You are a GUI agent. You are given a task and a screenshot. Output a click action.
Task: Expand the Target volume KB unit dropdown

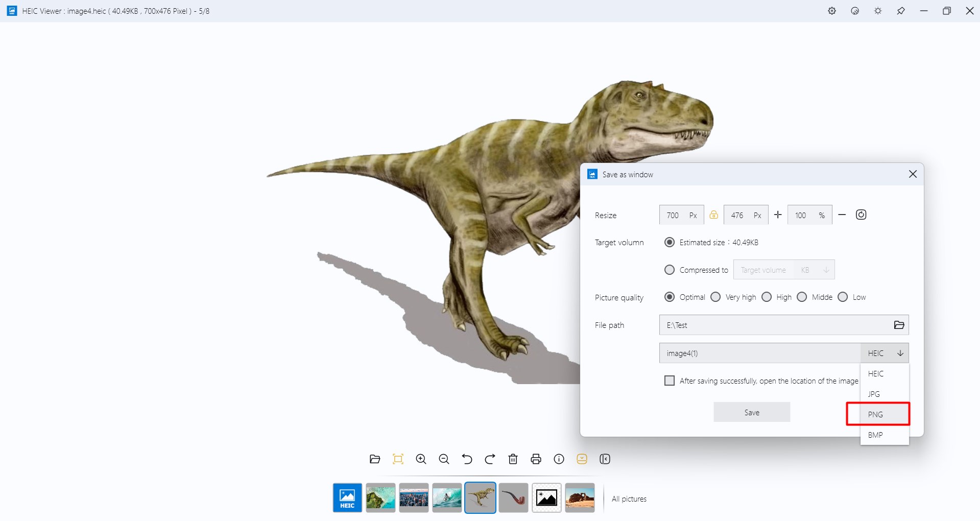click(x=826, y=270)
